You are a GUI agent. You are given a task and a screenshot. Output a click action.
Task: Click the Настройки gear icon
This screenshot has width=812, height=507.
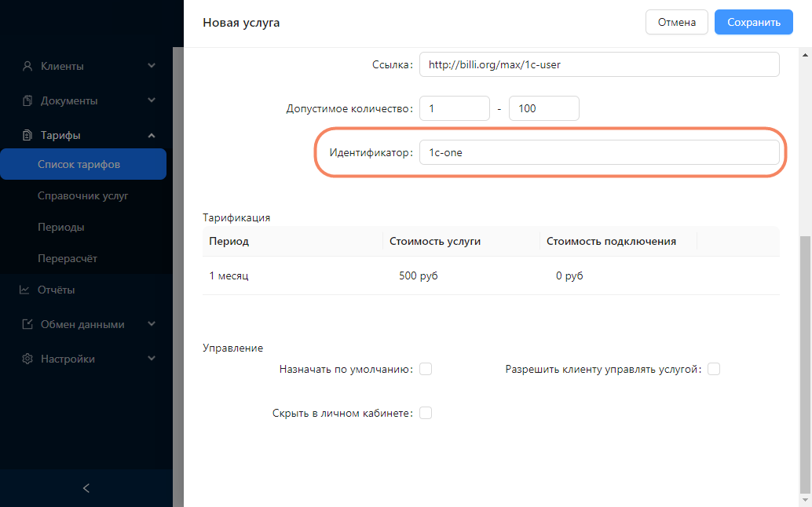point(27,359)
